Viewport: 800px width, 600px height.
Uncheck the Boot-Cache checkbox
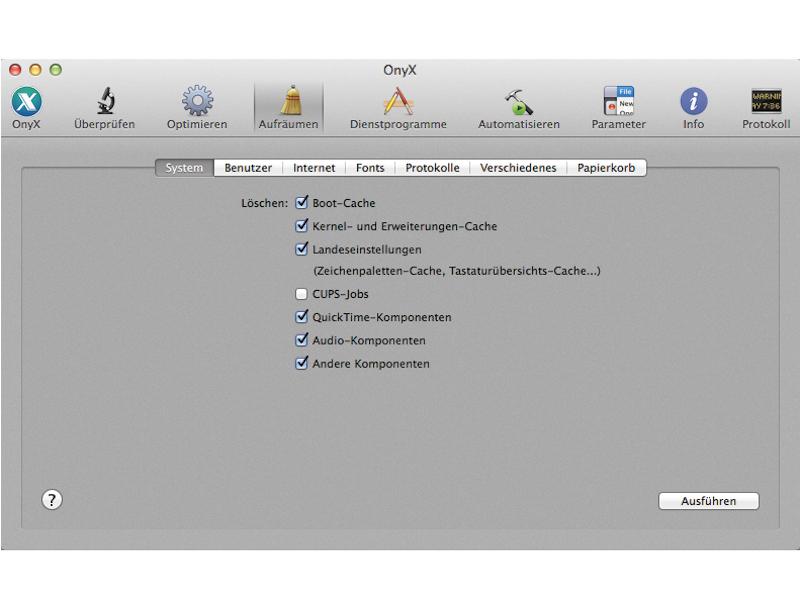pos(302,203)
